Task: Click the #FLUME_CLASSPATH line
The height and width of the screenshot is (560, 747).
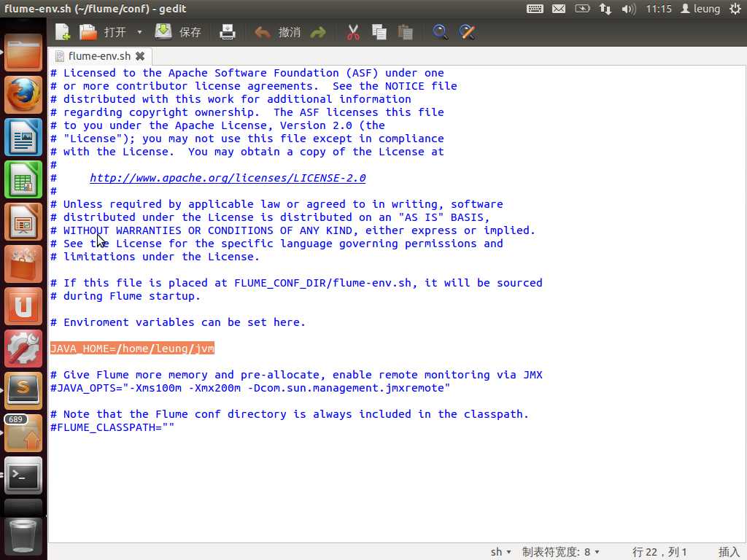Action: [112, 427]
